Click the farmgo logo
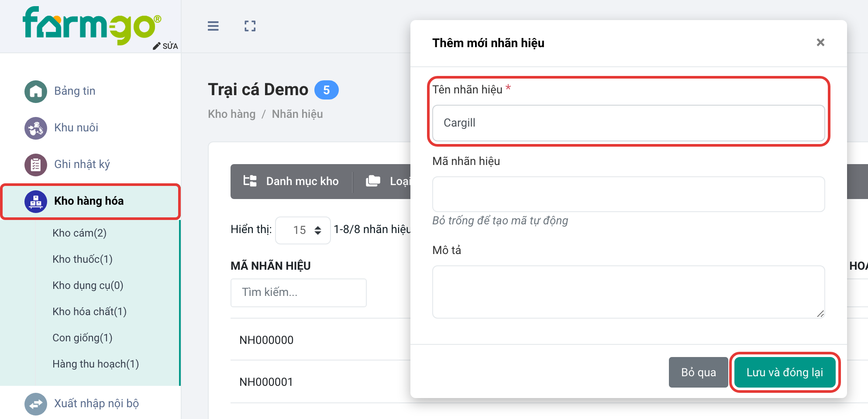This screenshot has width=868, height=419. [92, 25]
